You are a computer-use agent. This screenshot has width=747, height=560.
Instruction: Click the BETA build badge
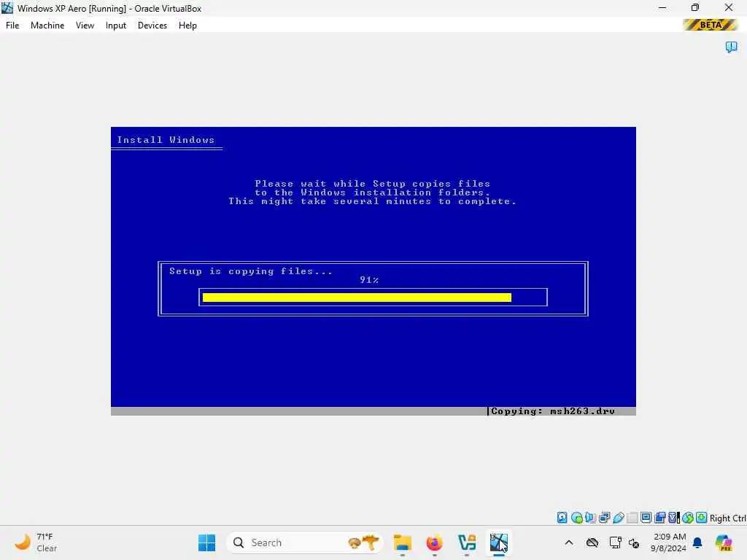711,25
